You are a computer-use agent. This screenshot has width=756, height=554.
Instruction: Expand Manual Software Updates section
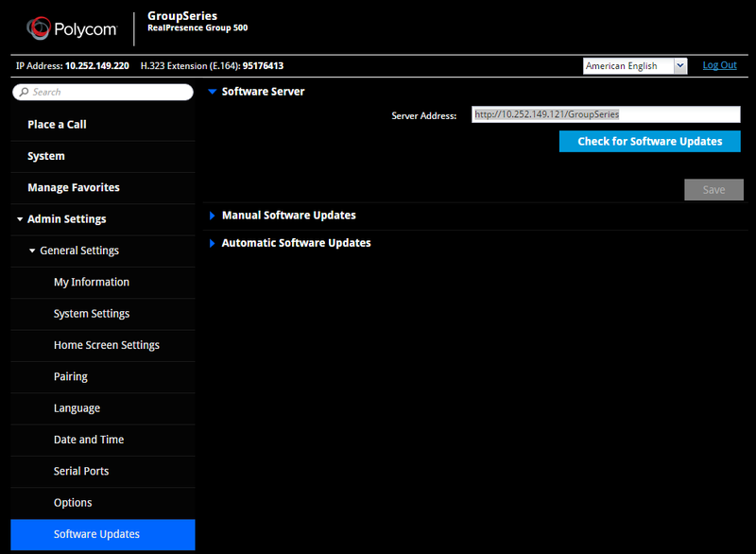pos(214,216)
